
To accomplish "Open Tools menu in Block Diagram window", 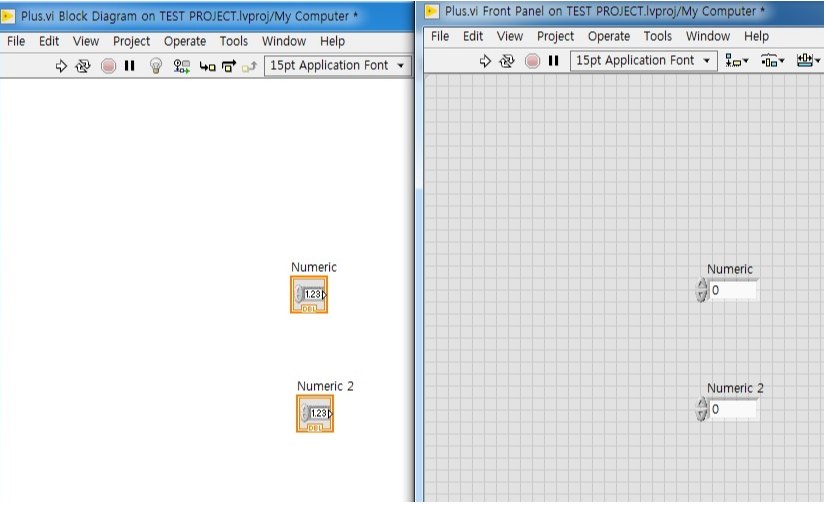I will click(233, 41).
